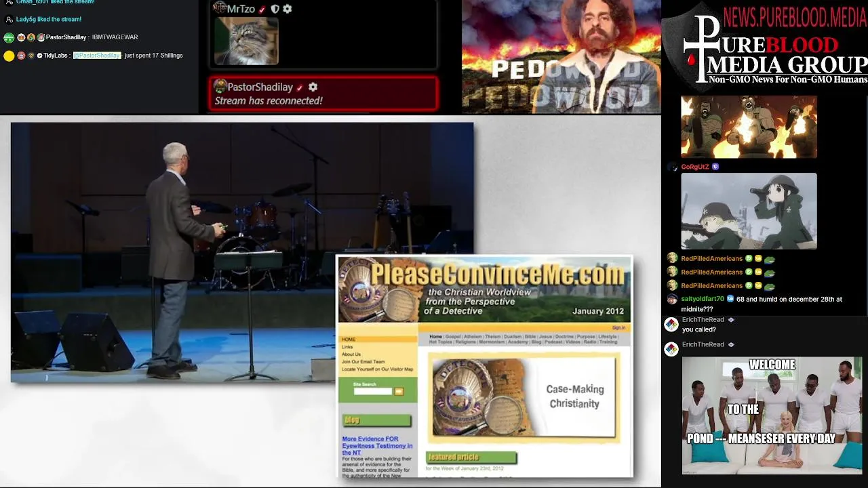Click the 'IBMTWAGEWAR' chat message

pos(115,37)
